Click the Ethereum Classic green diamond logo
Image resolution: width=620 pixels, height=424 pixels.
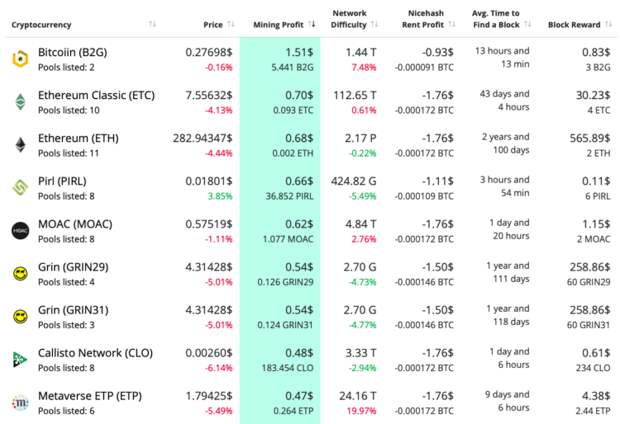coord(20,102)
